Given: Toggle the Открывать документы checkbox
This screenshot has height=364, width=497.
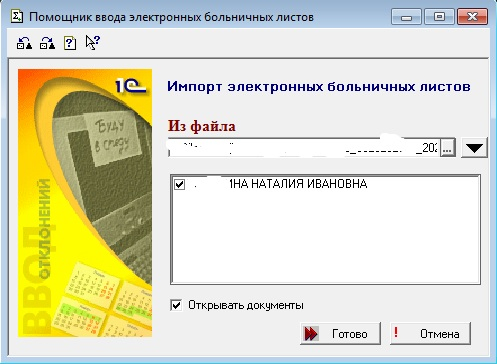Looking at the screenshot, I should 176,305.
